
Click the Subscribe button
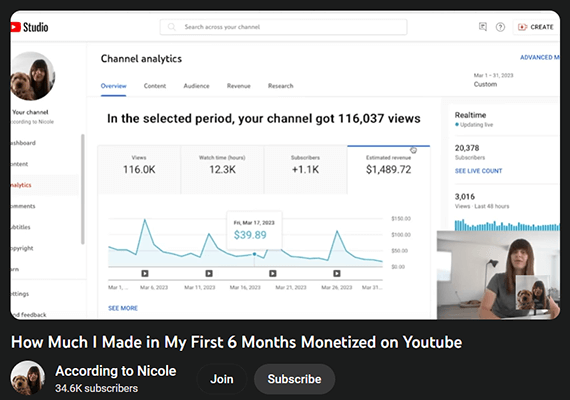[x=294, y=379]
